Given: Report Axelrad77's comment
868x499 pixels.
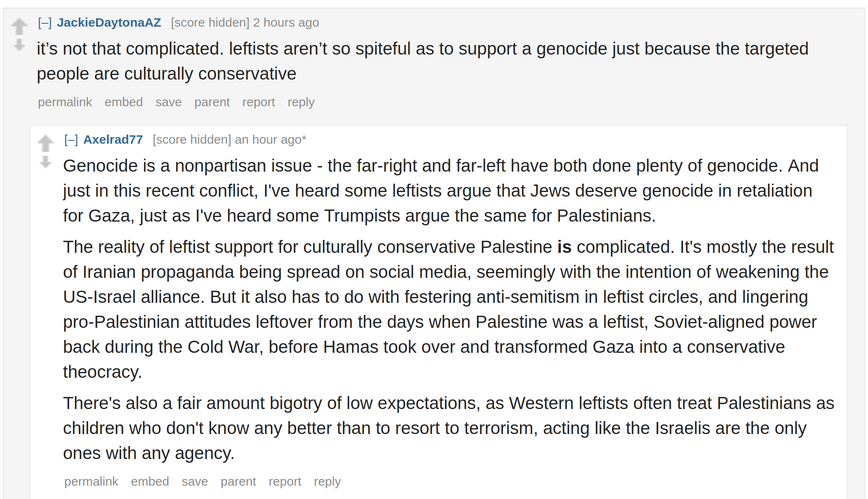Looking at the screenshot, I should pos(285,482).
